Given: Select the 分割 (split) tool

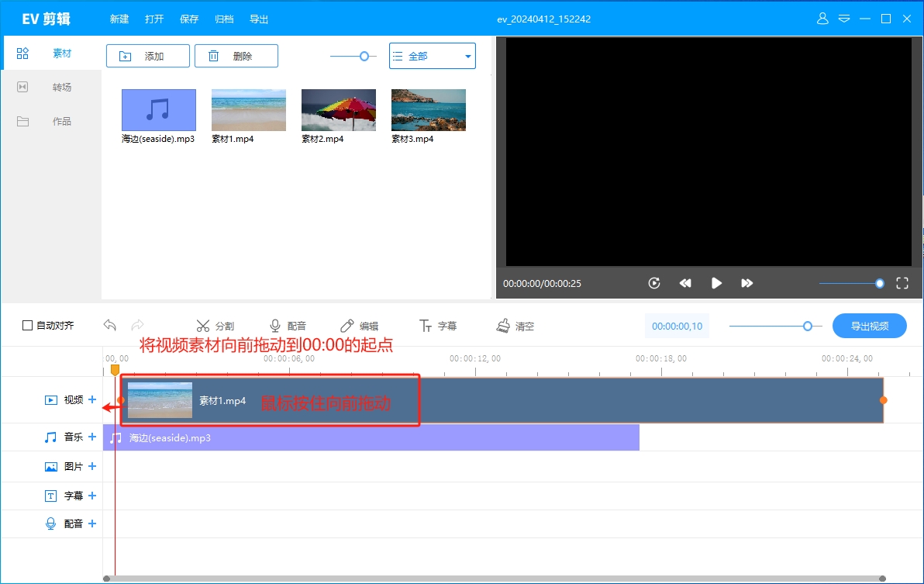Looking at the screenshot, I should [x=215, y=326].
